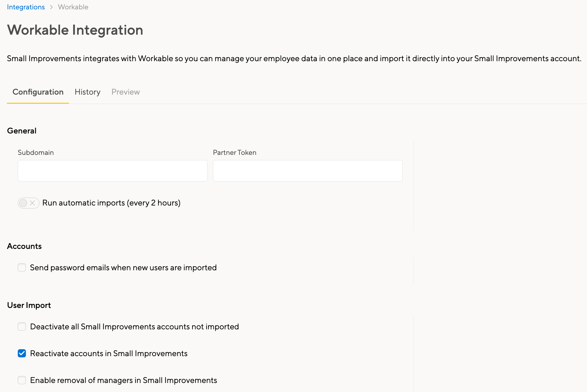This screenshot has width=587, height=392.
Task: Open the Preview tab
Action: coord(126,92)
